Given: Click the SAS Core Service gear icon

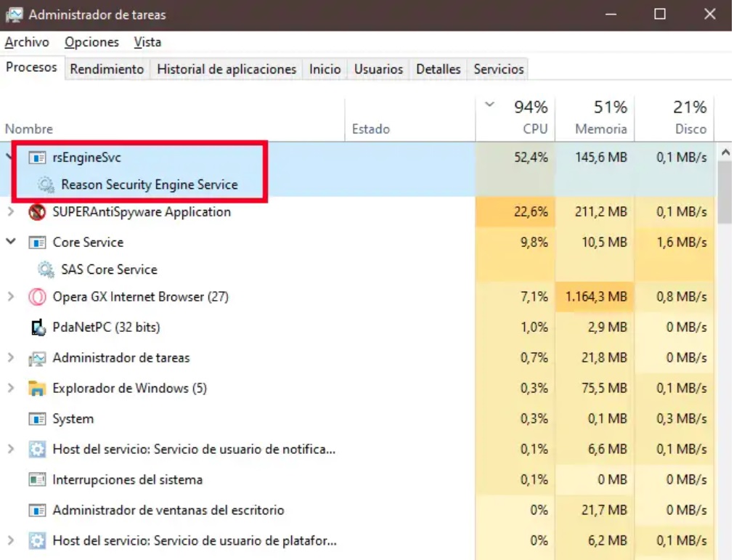Looking at the screenshot, I should pos(46,269).
